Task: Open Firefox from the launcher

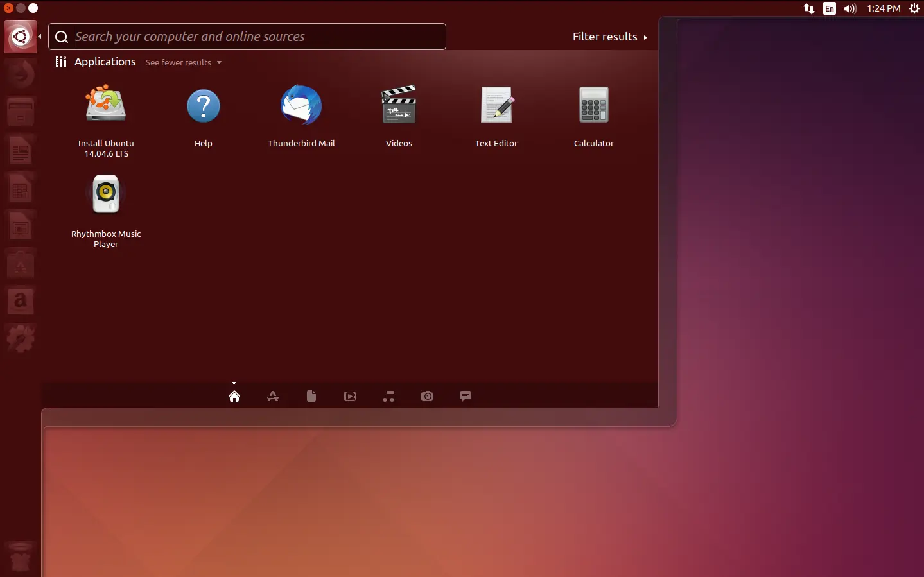Action: pos(21,73)
